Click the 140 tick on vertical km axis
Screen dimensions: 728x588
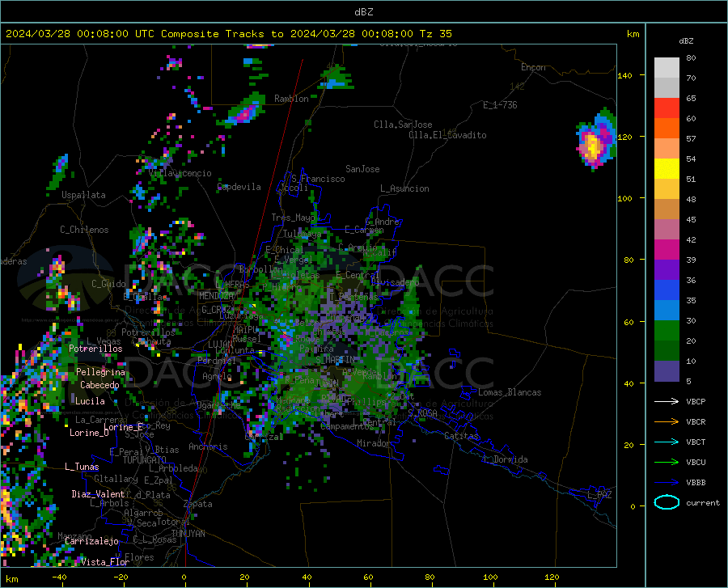[x=625, y=75]
